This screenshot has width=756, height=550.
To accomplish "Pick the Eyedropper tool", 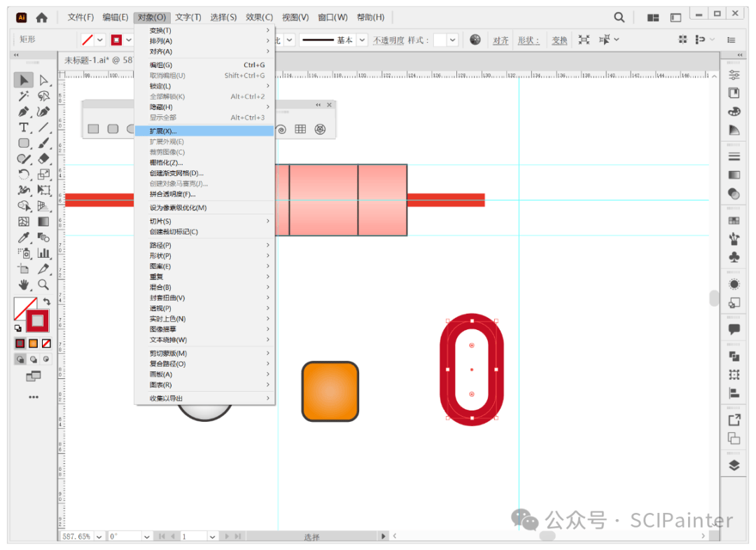I will (x=24, y=238).
